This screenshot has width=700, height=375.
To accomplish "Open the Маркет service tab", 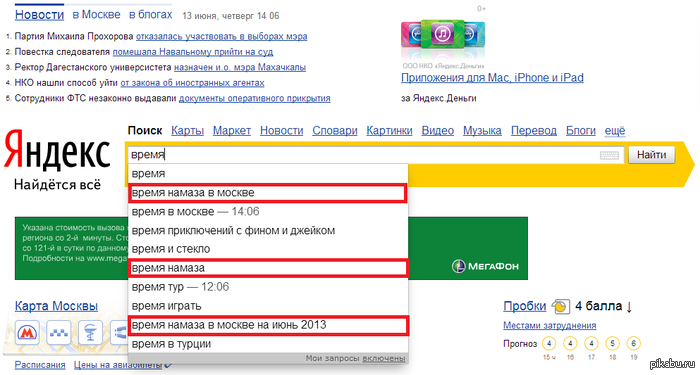I will [x=232, y=131].
